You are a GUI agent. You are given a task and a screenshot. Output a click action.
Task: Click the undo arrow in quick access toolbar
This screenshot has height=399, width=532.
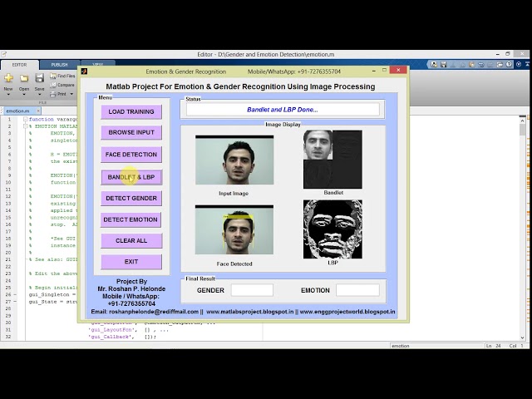pyautogui.click(x=481, y=64)
